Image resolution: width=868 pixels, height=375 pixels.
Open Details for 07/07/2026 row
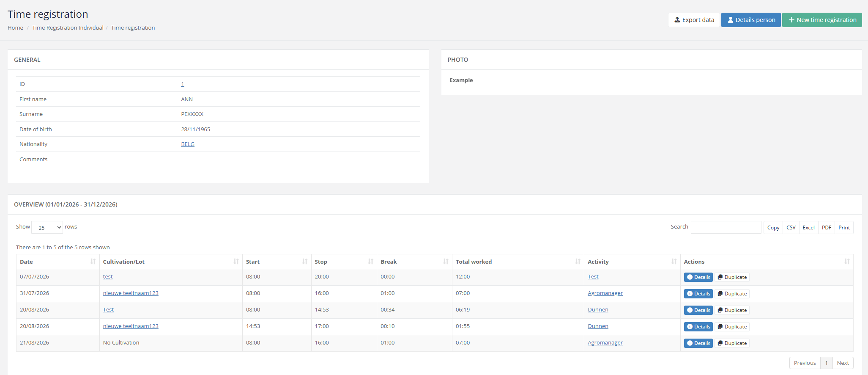coord(698,277)
